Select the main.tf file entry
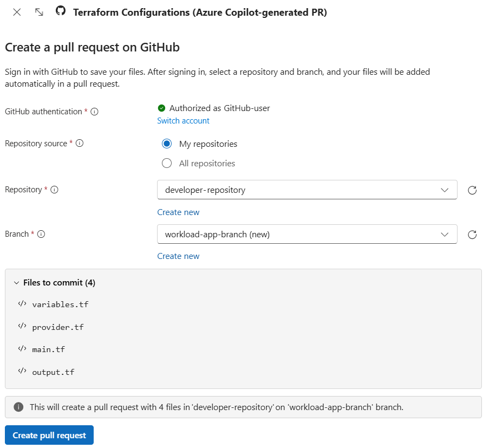Viewport: 483px width, 448px height. [x=49, y=349]
